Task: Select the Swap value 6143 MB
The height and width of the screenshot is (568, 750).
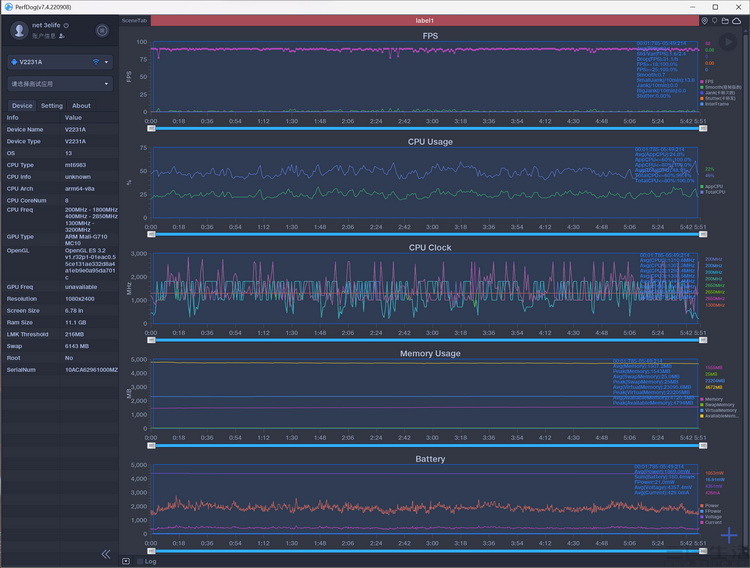Action: [x=77, y=346]
